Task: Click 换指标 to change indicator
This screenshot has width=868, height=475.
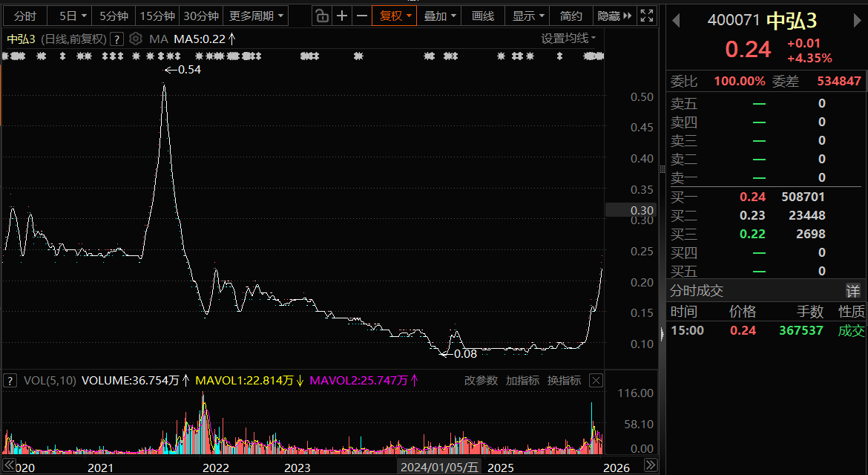Action: click(564, 381)
